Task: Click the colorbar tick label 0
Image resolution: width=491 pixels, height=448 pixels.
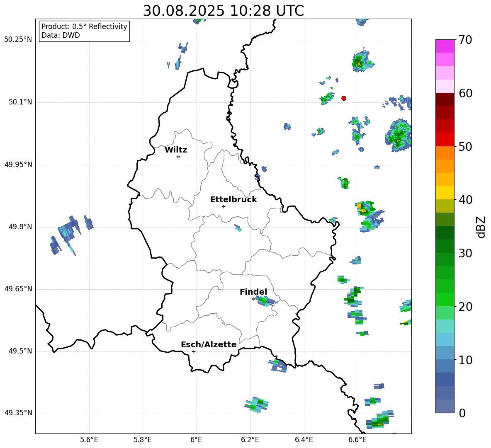Action: pyautogui.click(x=462, y=413)
